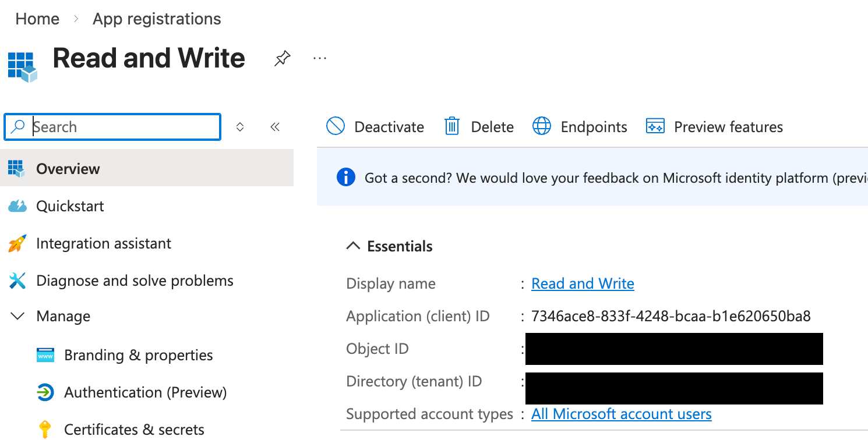The width and height of the screenshot is (868, 440).
Task: Open more options ellipsis next to pin
Action: [x=319, y=58]
